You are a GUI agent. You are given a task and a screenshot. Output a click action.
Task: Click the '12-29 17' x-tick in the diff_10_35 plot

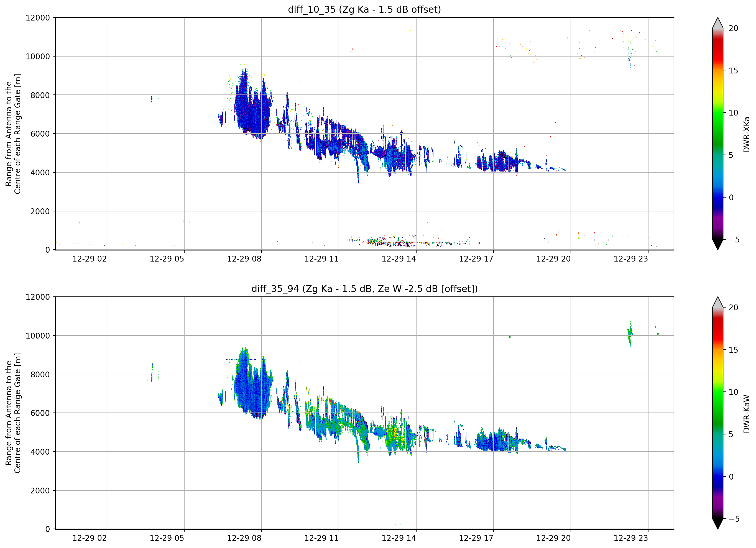pyautogui.click(x=476, y=259)
